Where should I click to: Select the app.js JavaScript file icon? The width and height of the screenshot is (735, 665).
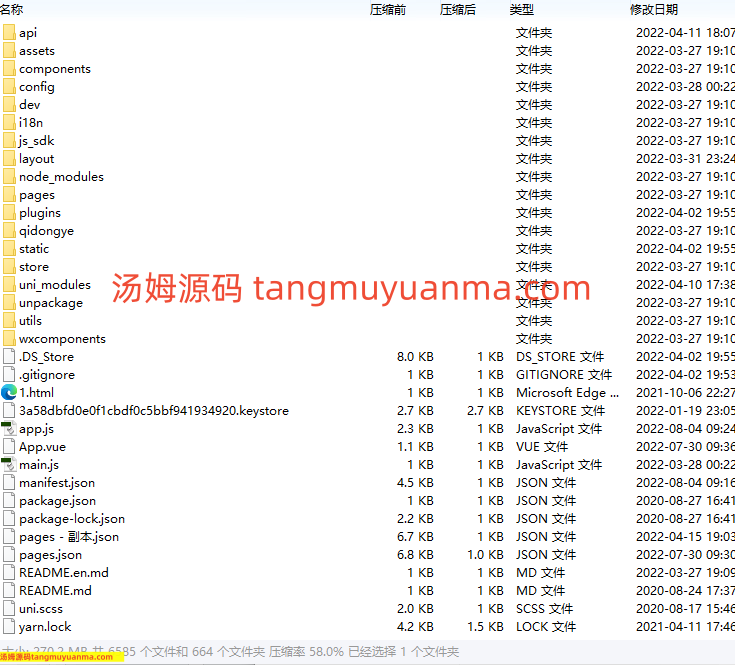[x=9, y=429]
